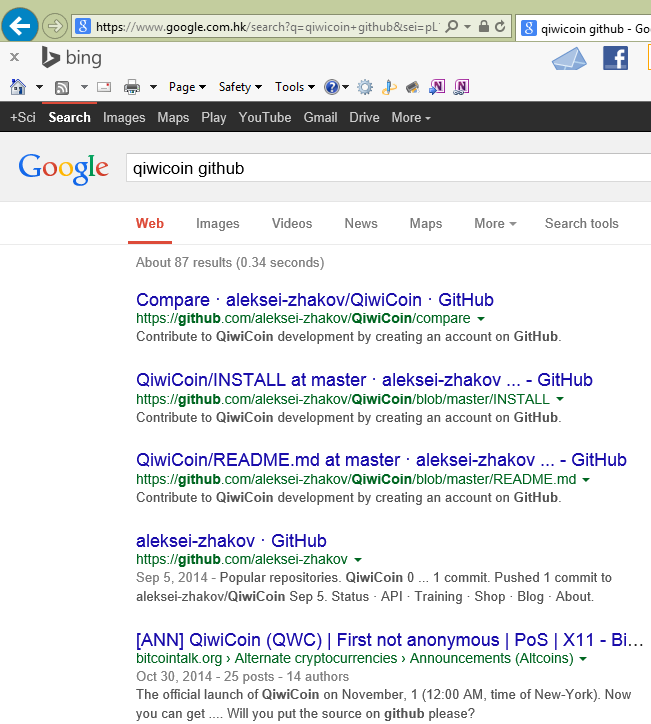Open the Compare · aleksei-zhakov/QiwiCoin result
Image resolution: width=651 pixels, height=724 pixels.
(x=315, y=300)
